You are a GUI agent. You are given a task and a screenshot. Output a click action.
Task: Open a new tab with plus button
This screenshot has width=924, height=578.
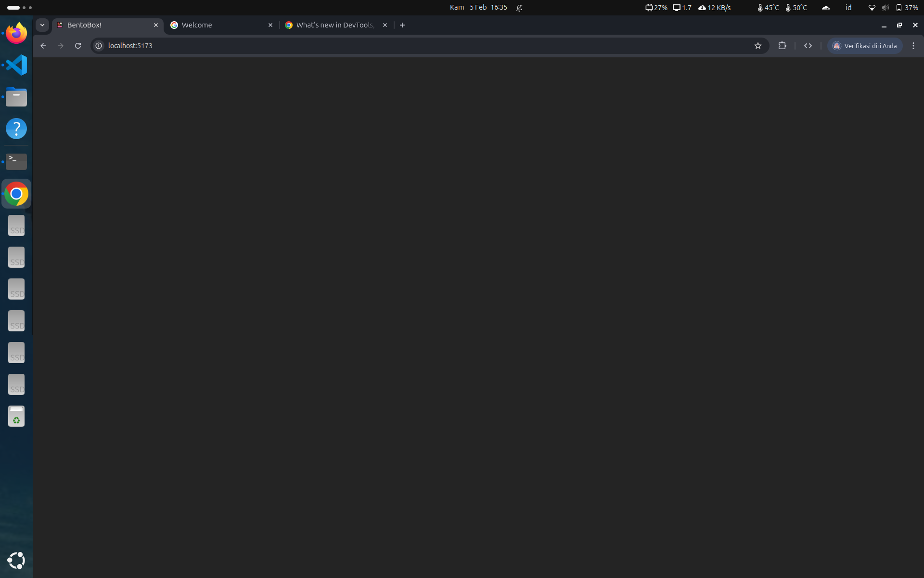coord(402,25)
